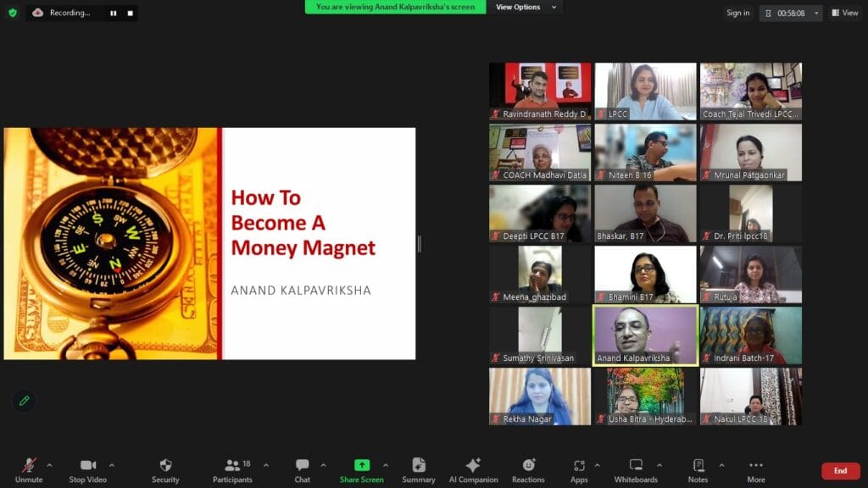This screenshot has height=488, width=868.
Task: Click the red End meeting button
Action: click(x=840, y=471)
